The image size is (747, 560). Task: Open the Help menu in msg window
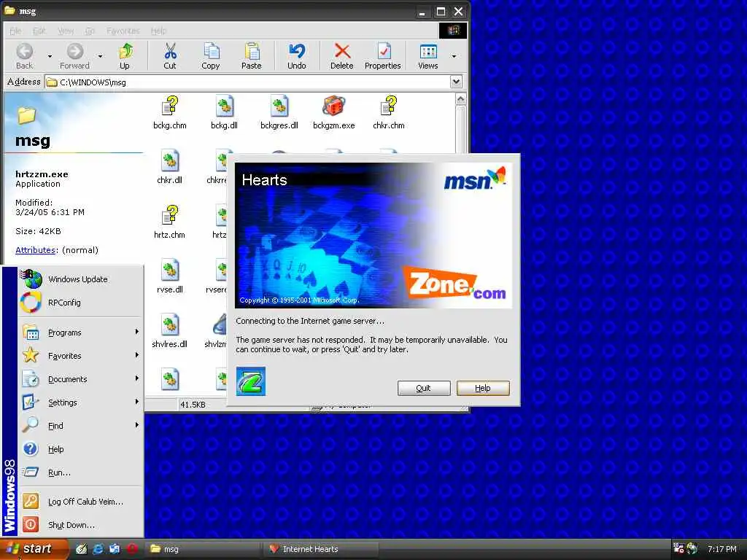(158, 31)
